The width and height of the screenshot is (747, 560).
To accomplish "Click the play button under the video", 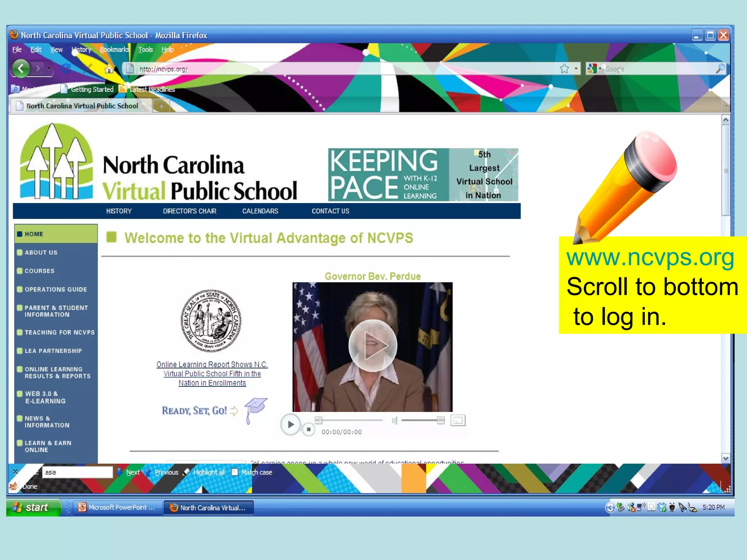I will click(290, 424).
